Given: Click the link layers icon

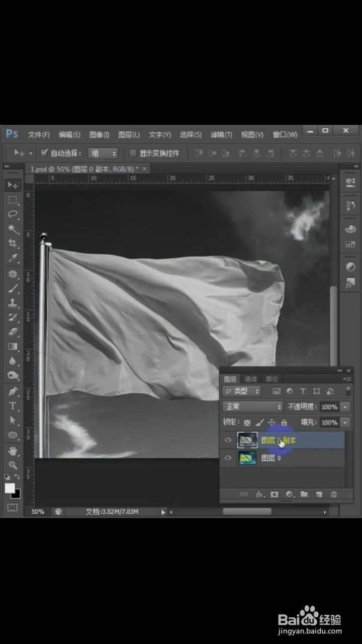Looking at the screenshot, I should pyautogui.click(x=244, y=494).
